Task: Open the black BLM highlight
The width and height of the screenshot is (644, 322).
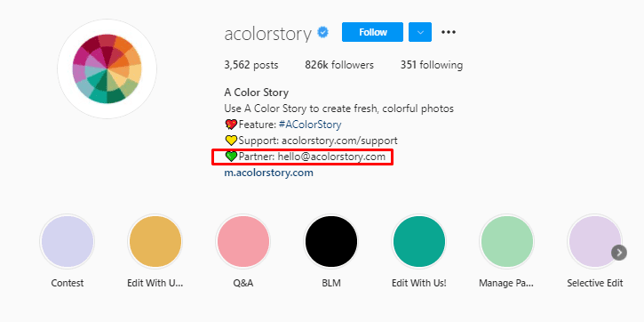Action: point(331,241)
